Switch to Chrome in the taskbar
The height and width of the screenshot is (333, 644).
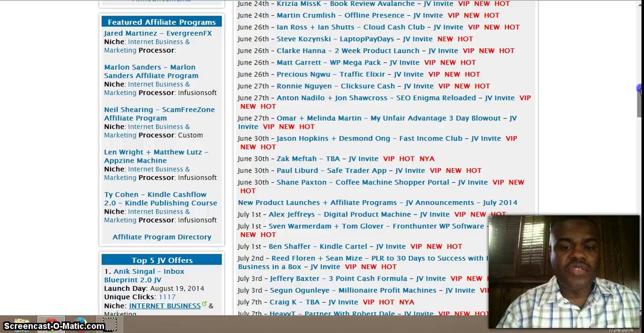51,324
